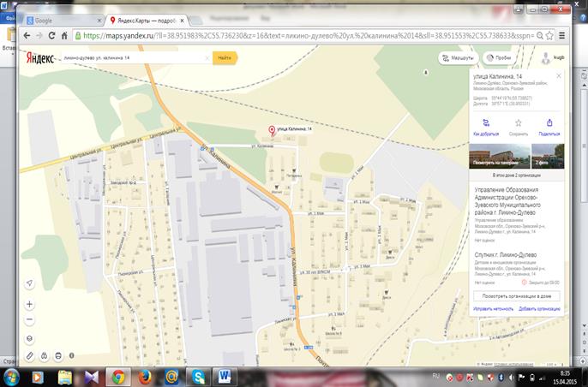The width and height of the screenshot is (588, 387).
Task: Open Windows Explorer from taskbar
Action: (64, 378)
